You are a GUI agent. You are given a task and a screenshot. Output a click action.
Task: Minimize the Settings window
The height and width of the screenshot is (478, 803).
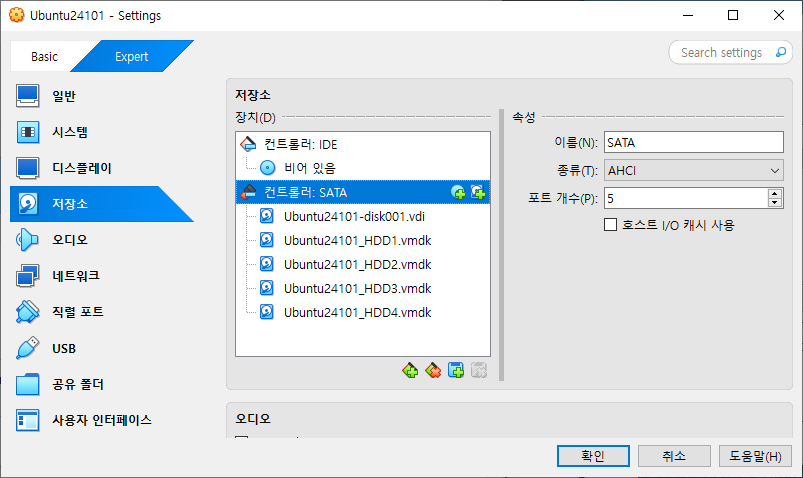(x=688, y=15)
